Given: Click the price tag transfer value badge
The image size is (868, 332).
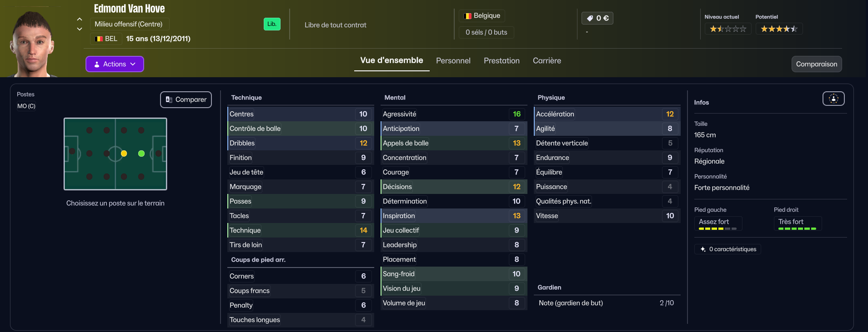Looking at the screenshot, I should (x=597, y=18).
